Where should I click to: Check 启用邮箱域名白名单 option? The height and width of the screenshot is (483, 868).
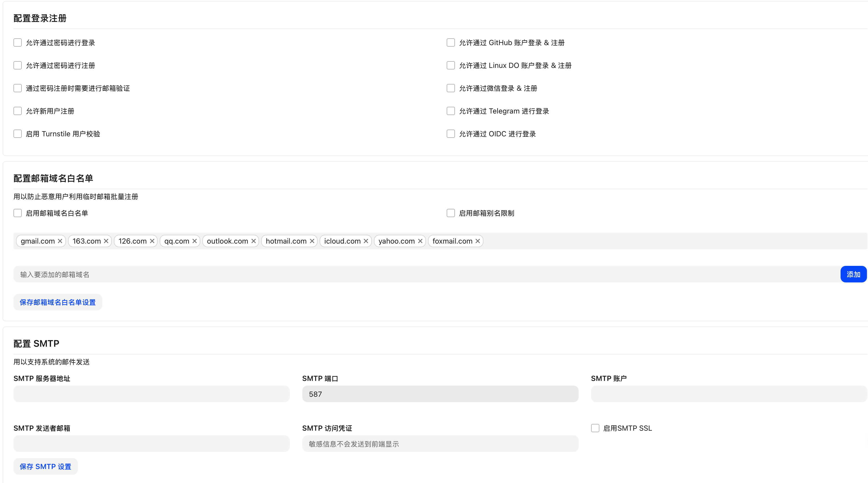coord(18,213)
